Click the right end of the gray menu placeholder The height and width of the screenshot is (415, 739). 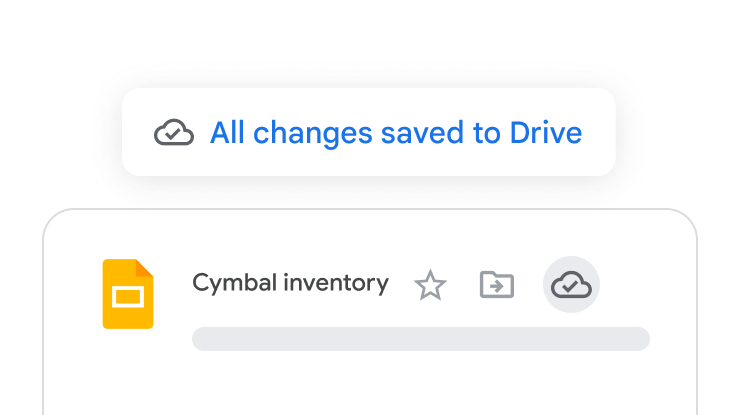[x=638, y=339]
